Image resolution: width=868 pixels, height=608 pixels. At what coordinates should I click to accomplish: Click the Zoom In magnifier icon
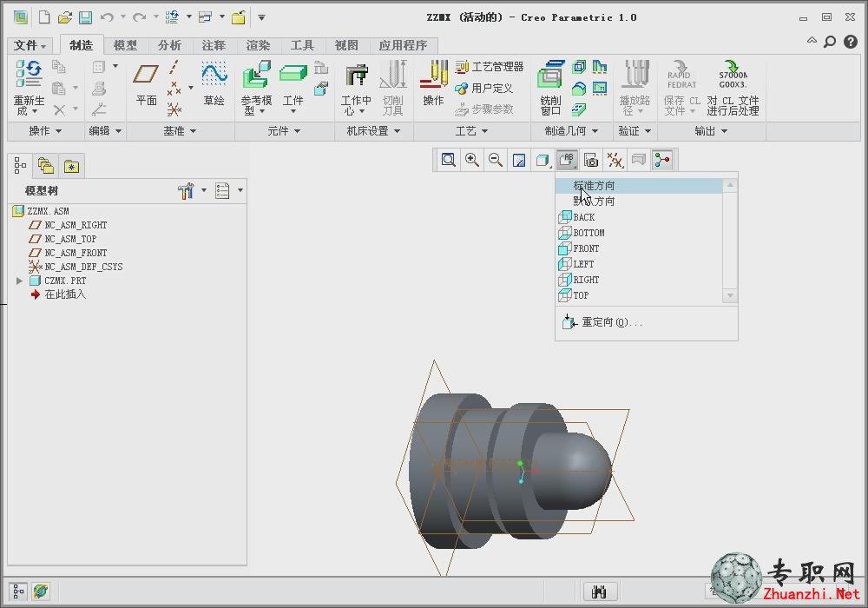point(472,160)
